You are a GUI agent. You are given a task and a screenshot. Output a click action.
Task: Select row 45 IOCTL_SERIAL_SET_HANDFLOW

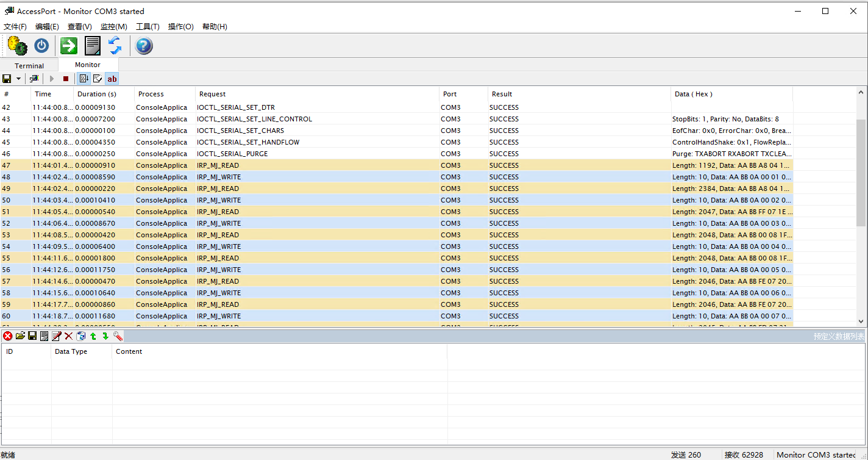coord(396,142)
